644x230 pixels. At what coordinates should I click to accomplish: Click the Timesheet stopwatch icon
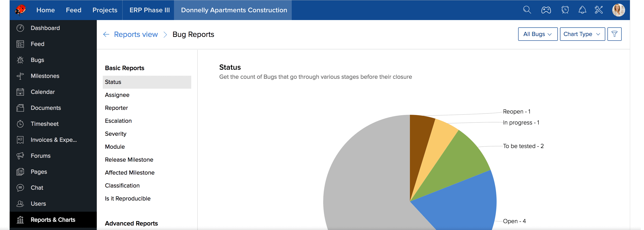click(20, 124)
